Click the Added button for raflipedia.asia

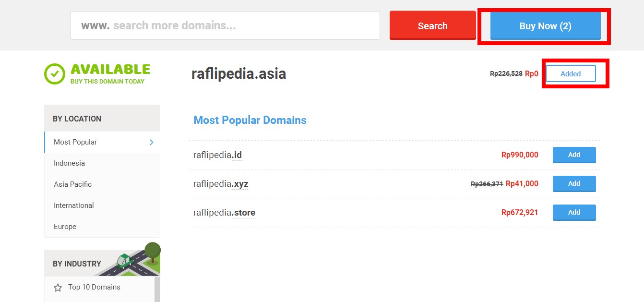571,73
